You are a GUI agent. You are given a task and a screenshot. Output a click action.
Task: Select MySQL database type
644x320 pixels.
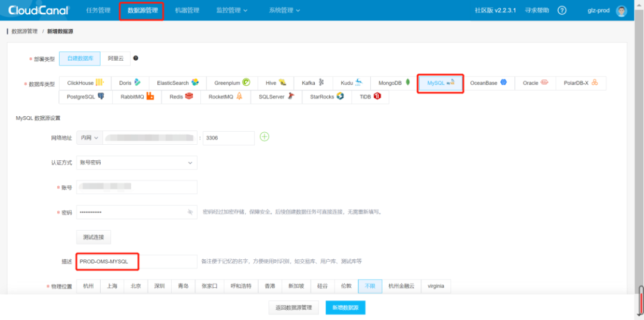click(441, 83)
